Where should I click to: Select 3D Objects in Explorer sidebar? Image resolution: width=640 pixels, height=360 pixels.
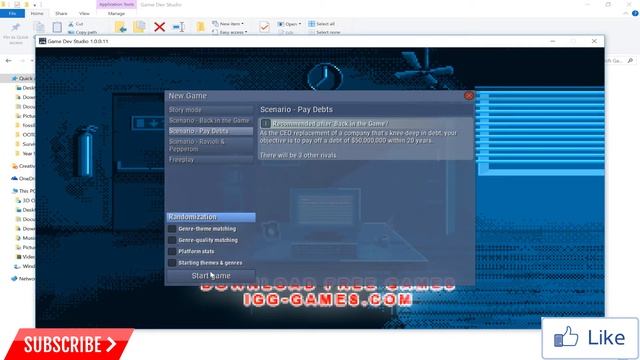25,200
